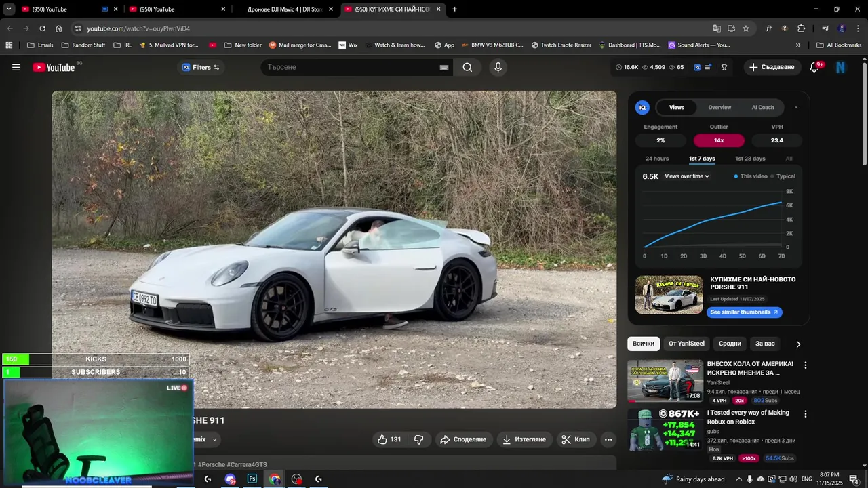Screen dimensions: 868x488
Task: Open the Filters toggle button
Action: [x=201, y=67]
